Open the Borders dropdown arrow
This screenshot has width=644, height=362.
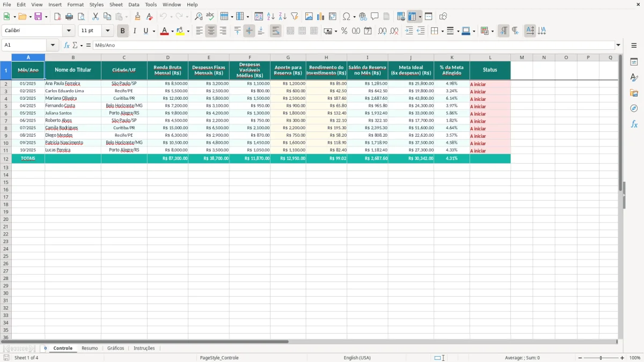(x=442, y=31)
